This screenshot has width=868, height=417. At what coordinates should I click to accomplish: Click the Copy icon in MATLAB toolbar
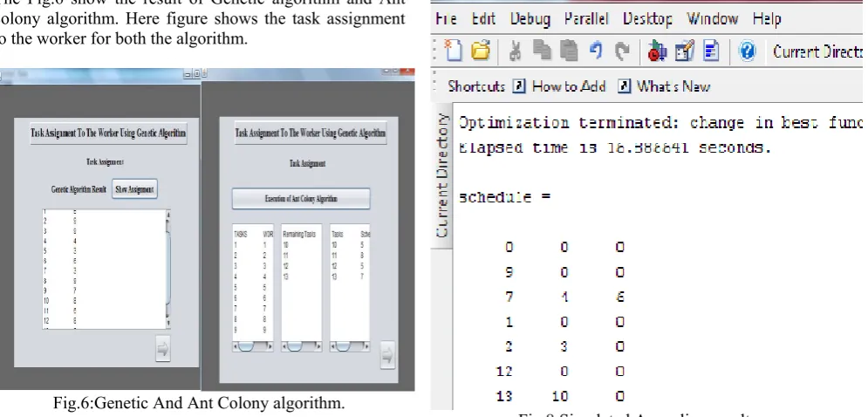click(543, 51)
